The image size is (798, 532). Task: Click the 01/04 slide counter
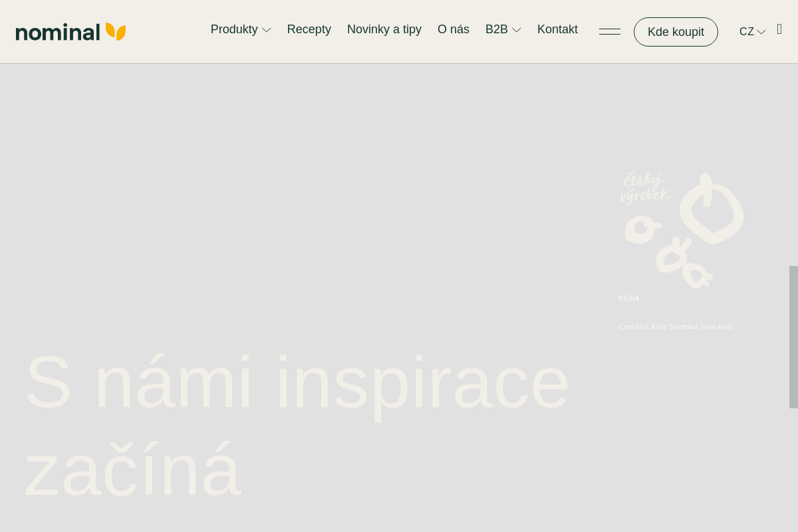pos(628,298)
